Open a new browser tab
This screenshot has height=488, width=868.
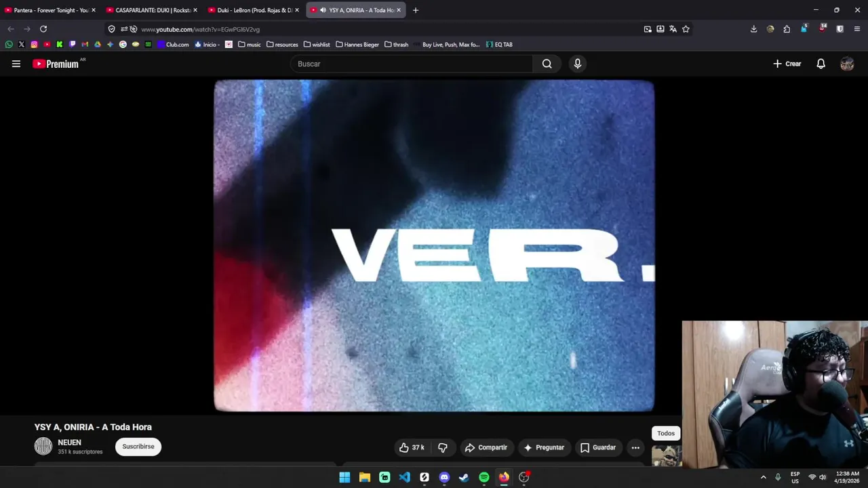[x=416, y=10]
